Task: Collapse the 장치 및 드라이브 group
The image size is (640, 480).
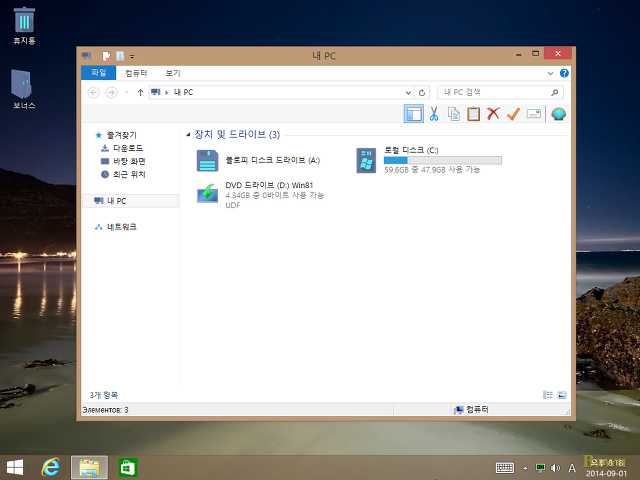Action: [x=188, y=135]
